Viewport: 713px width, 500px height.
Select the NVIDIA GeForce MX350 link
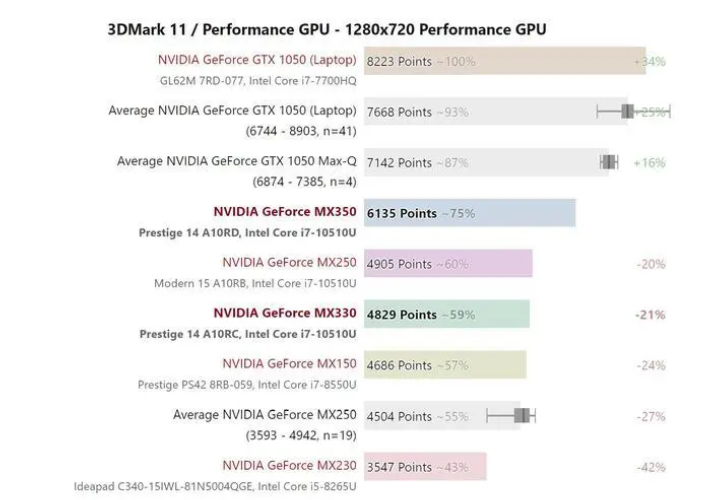(x=285, y=212)
